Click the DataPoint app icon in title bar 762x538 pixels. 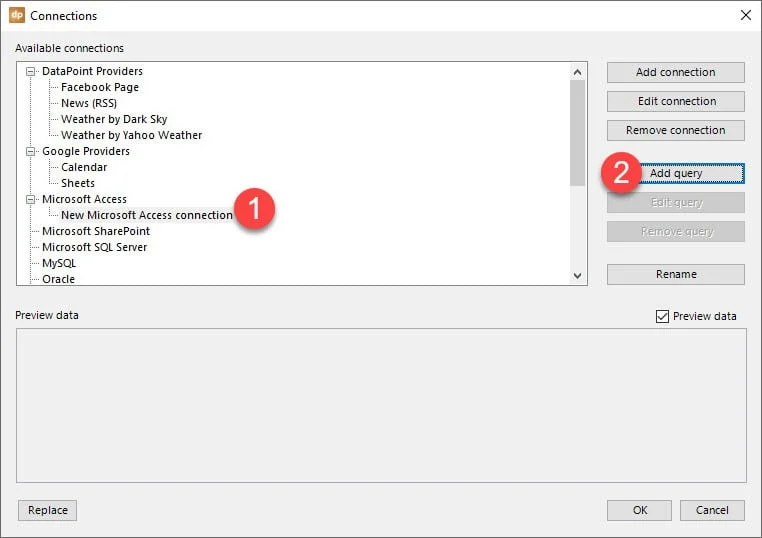17,15
